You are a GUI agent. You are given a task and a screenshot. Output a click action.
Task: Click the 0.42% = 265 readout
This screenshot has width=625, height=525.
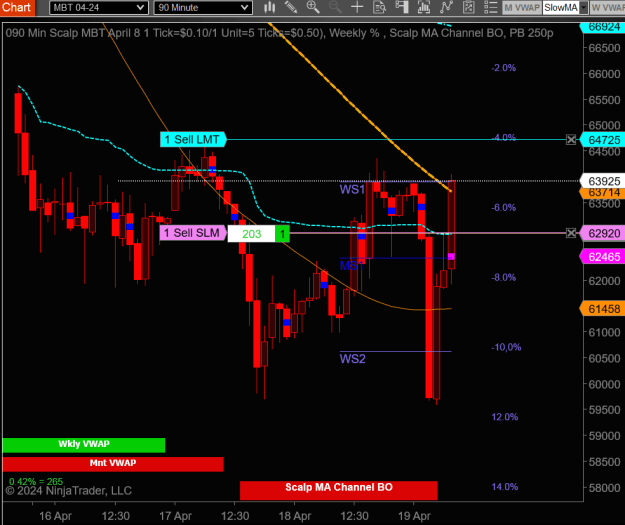click(x=36, y=482)
